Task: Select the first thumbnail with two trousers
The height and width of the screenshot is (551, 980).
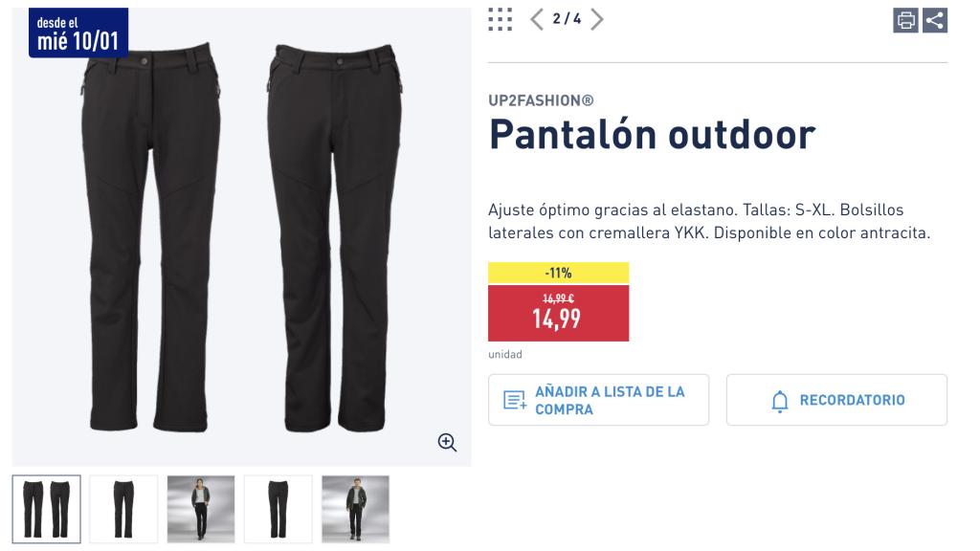Action: (44, 509)
